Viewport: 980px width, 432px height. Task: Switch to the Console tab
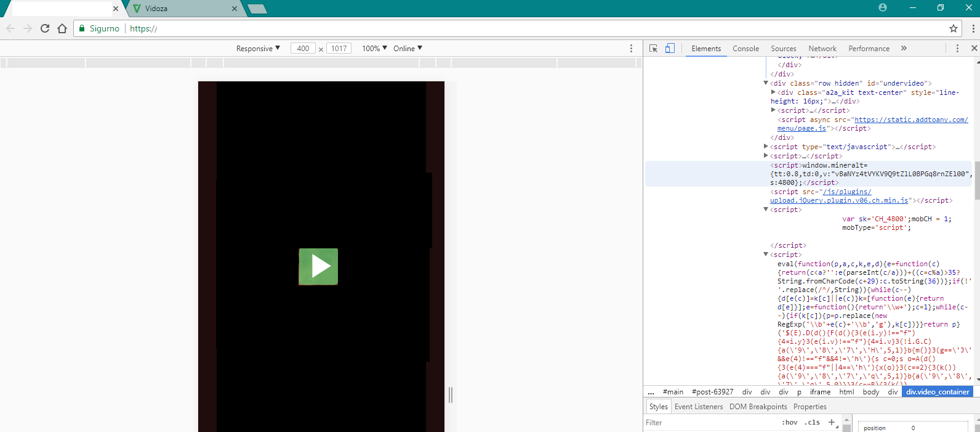coord(745,48)
